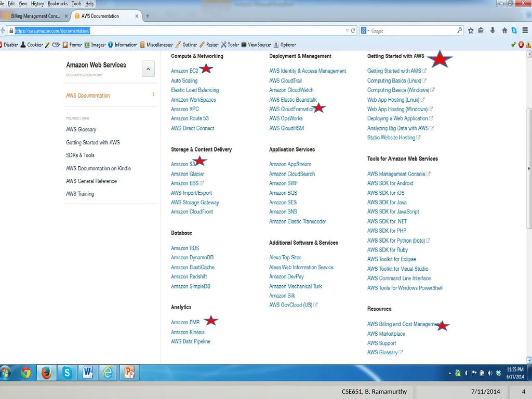Click the volume icon in system tray
This screenshot has width=532, height=399.
[x=490, y=373]
